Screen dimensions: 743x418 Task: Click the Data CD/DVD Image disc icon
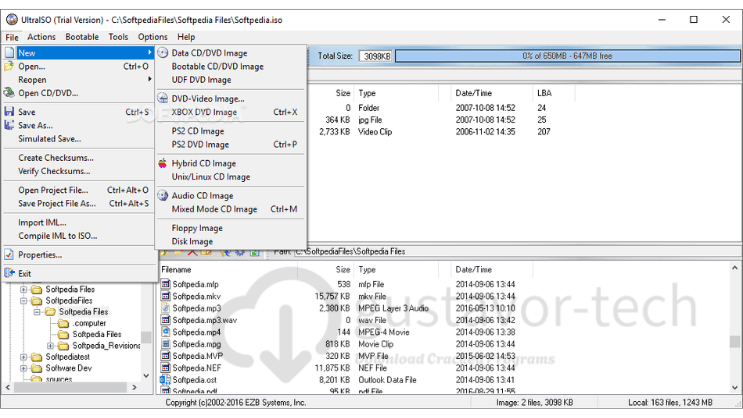(x=163, y=53)
